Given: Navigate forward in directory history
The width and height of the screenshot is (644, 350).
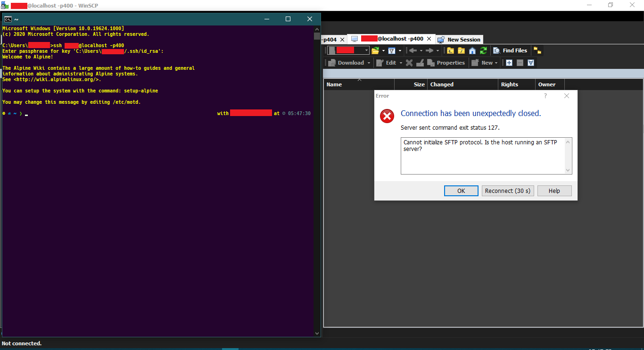Looking at the screenshot, I should coord(429,50).
